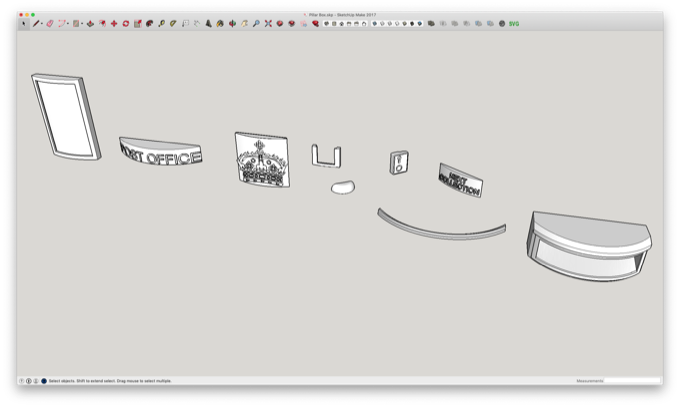Screen dimensions: 680x407
Task: Open the Arc tool dropdown arrow
Action: 68,24
